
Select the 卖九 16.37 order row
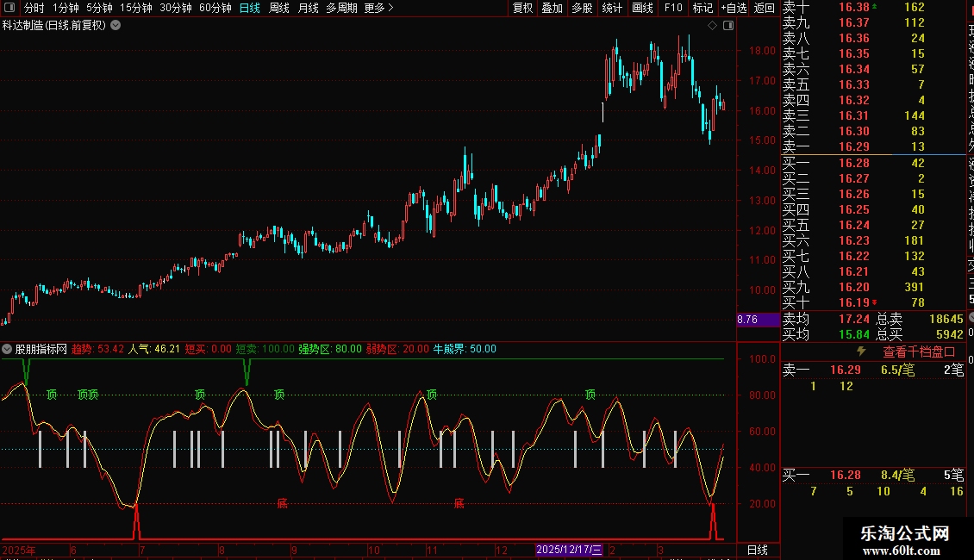coord(873,22)
